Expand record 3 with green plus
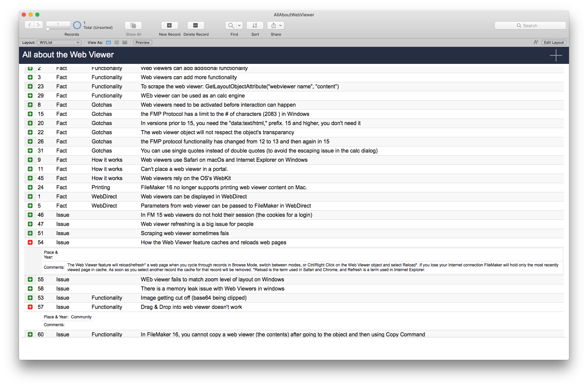Image resolution: width=588 pixels, height=387 pixels. (30, 77)
